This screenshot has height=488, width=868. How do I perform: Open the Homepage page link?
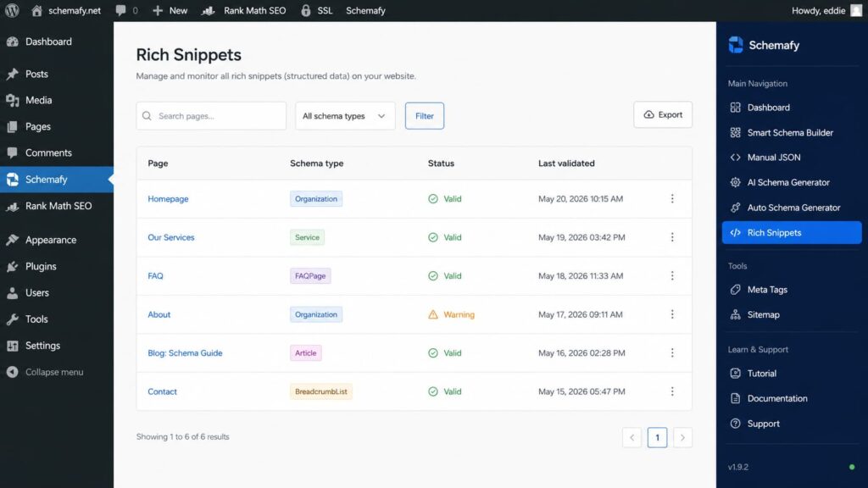tap(168, 198)
